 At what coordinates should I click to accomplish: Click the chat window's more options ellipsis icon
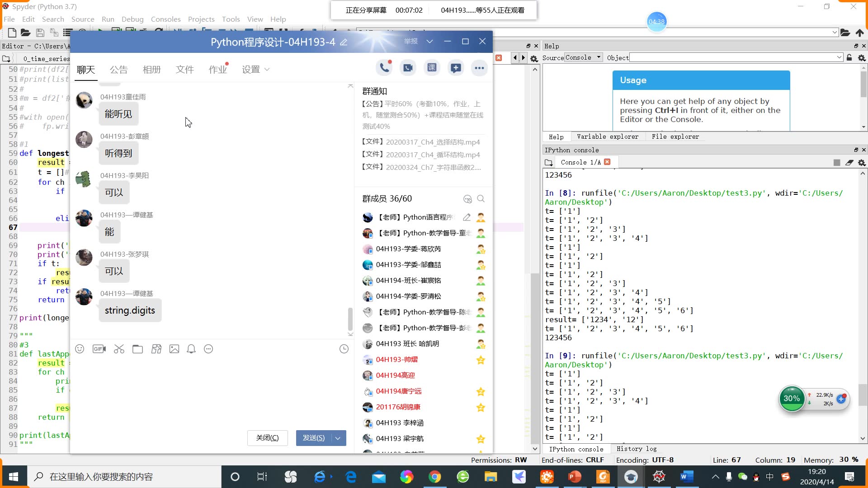pyautogui.click(x=479, y=67)
